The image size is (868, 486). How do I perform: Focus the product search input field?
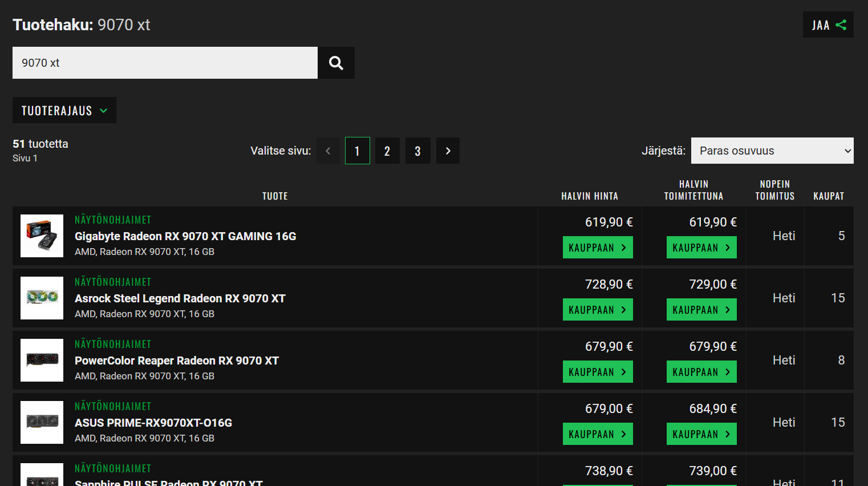165,63
